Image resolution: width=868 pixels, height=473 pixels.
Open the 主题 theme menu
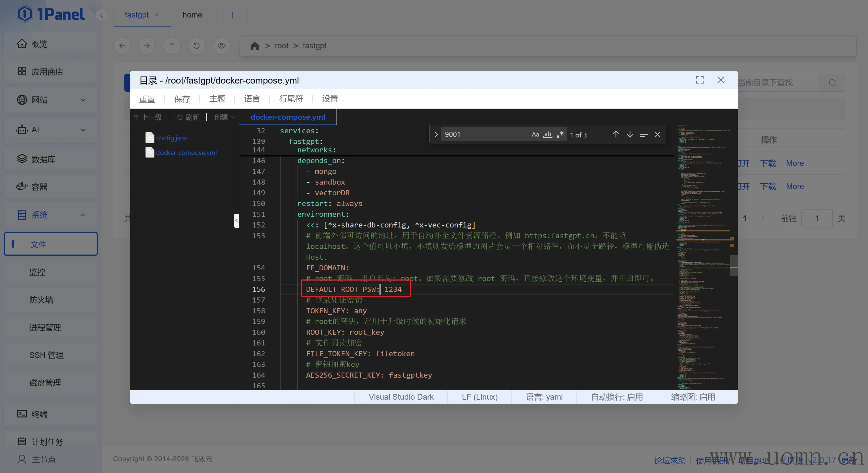[217, 99]
